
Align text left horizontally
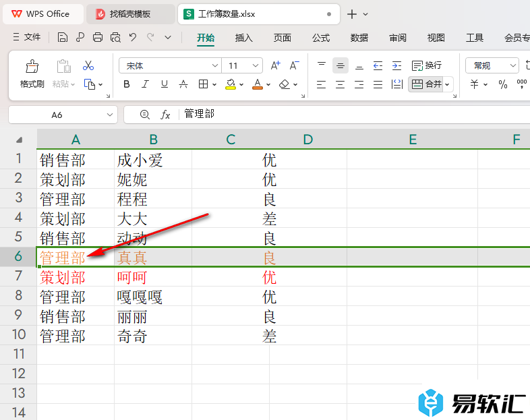point(321,84)
